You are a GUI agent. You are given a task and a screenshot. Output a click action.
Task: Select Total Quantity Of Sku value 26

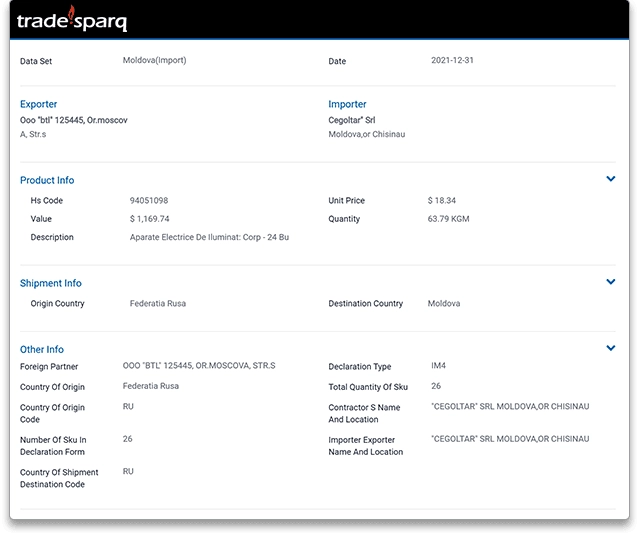(x=436, y=386)
